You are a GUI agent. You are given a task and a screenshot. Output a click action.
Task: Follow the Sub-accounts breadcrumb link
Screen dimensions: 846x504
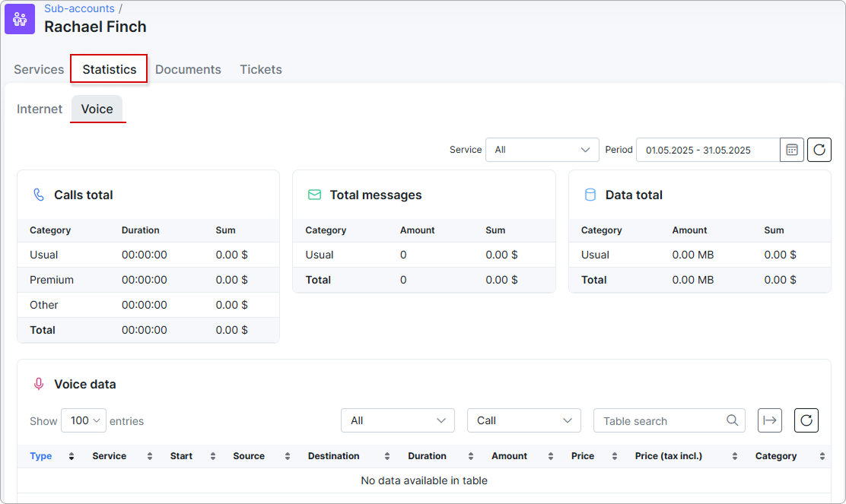[79, 8]
